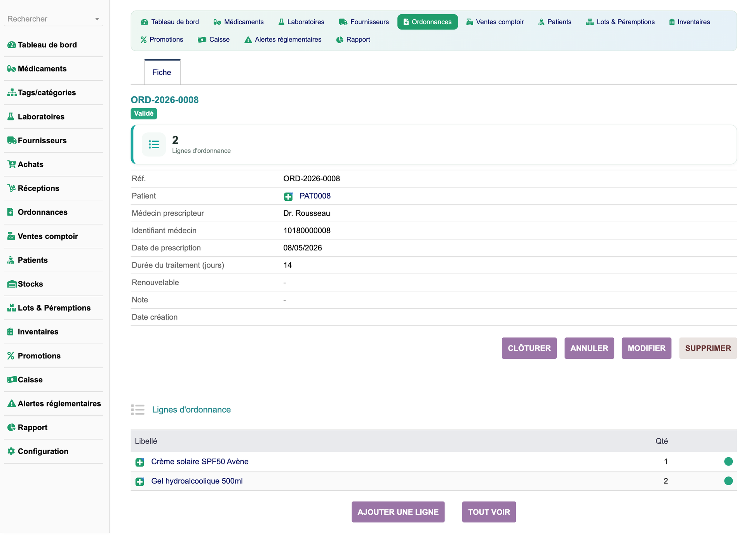Click the Tableau de bord sidebar gauge icon
Image resolution: width=756 pixels, height=535 pixels.
point(11,45)
